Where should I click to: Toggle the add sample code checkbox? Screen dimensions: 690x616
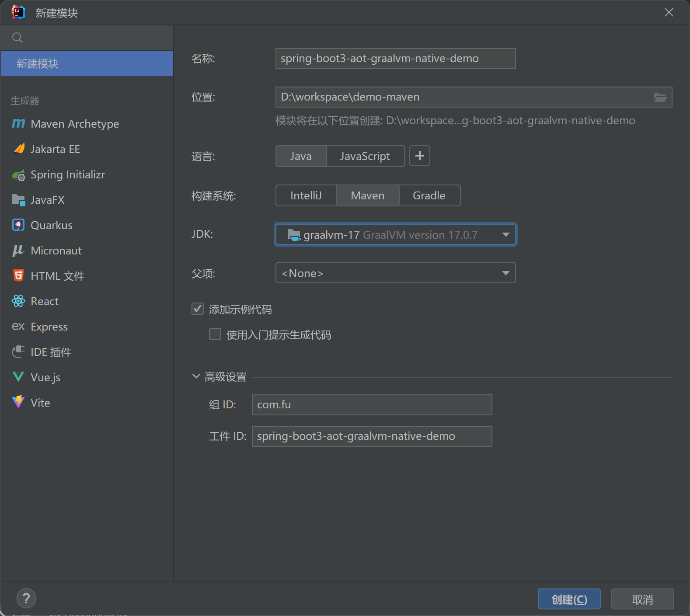point(198,309)
